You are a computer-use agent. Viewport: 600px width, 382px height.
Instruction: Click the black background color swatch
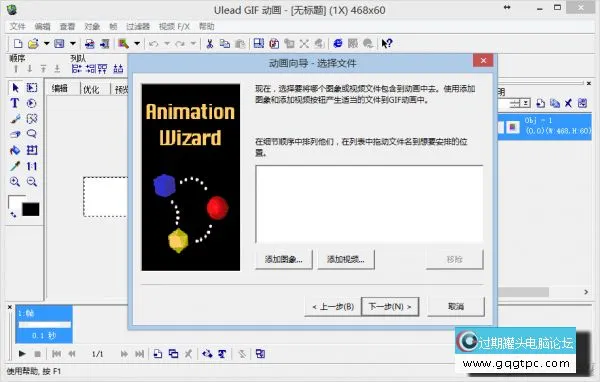click(31, 209)
